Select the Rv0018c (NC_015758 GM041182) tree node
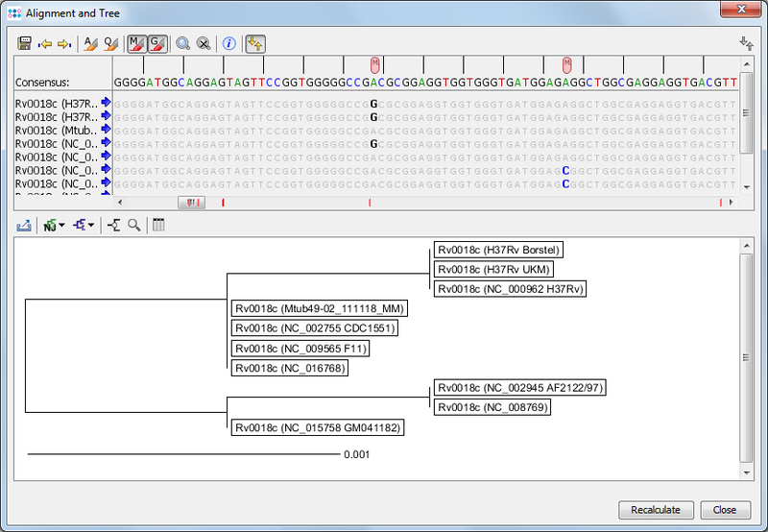The width and height of the screenshot is (768, 532). pos(319,427)
